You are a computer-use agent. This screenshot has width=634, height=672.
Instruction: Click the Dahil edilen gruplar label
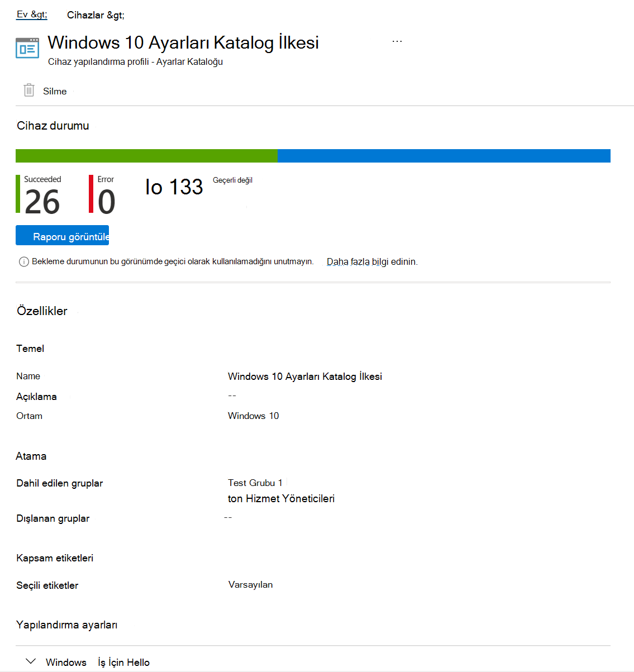(x=60, y=483)
